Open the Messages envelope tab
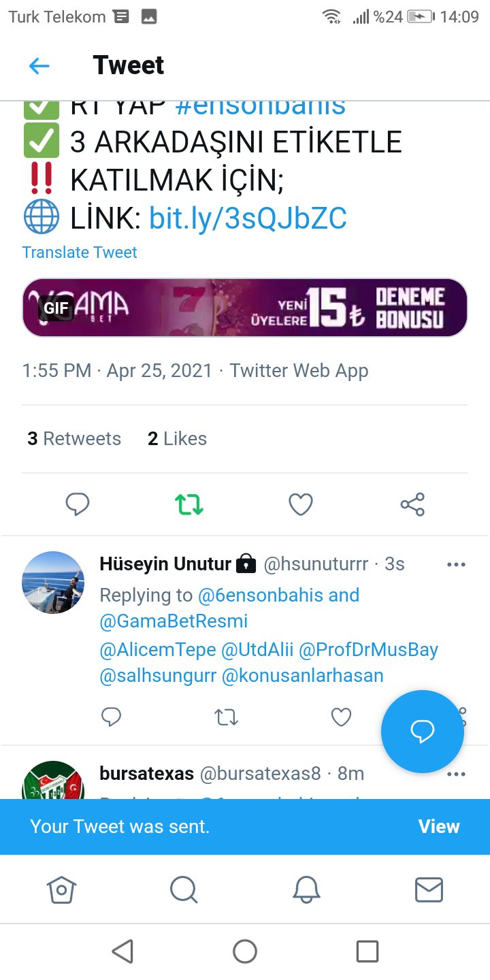Screen dimensions: 490x980 coord(429,889)
